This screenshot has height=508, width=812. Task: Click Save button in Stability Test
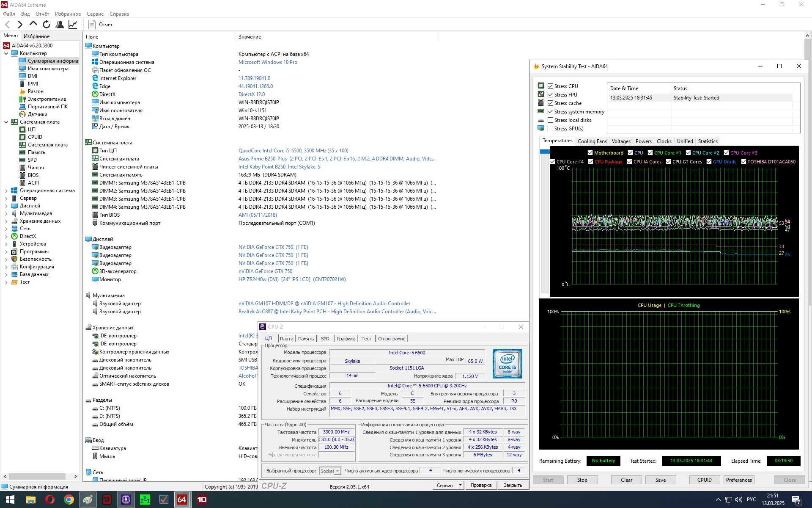click(660, 480)
